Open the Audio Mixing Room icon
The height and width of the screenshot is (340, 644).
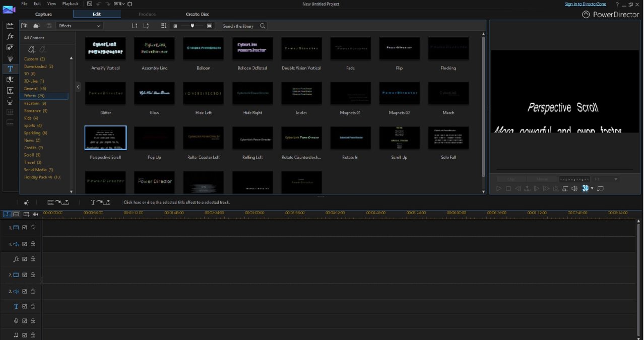point(10,91)
